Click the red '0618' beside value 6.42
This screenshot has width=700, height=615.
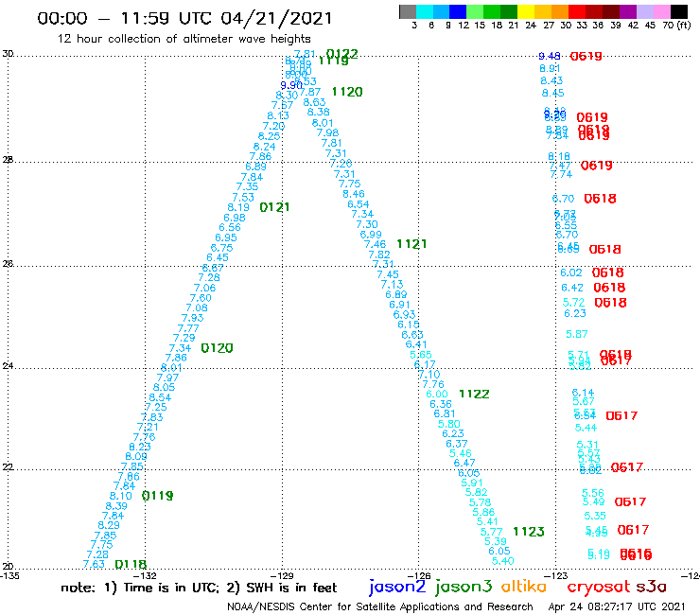tap(609, 288)
